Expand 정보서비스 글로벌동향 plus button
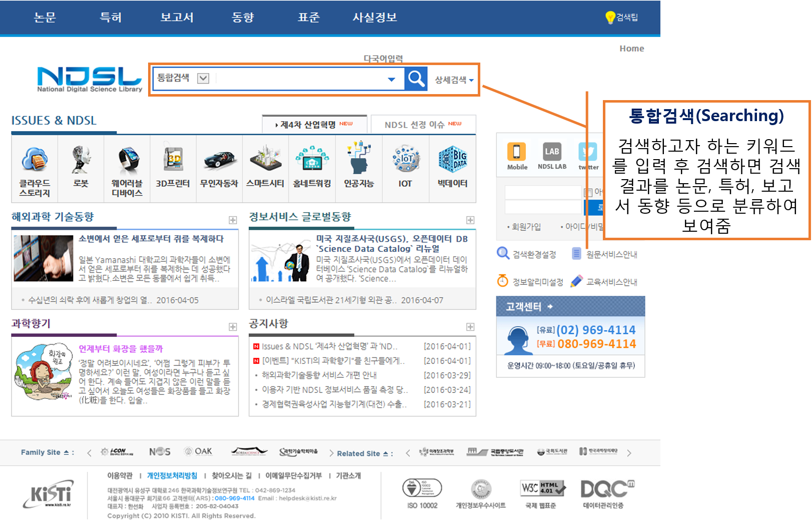Viewport: 812px width, 524px height. tap(470, 220)
